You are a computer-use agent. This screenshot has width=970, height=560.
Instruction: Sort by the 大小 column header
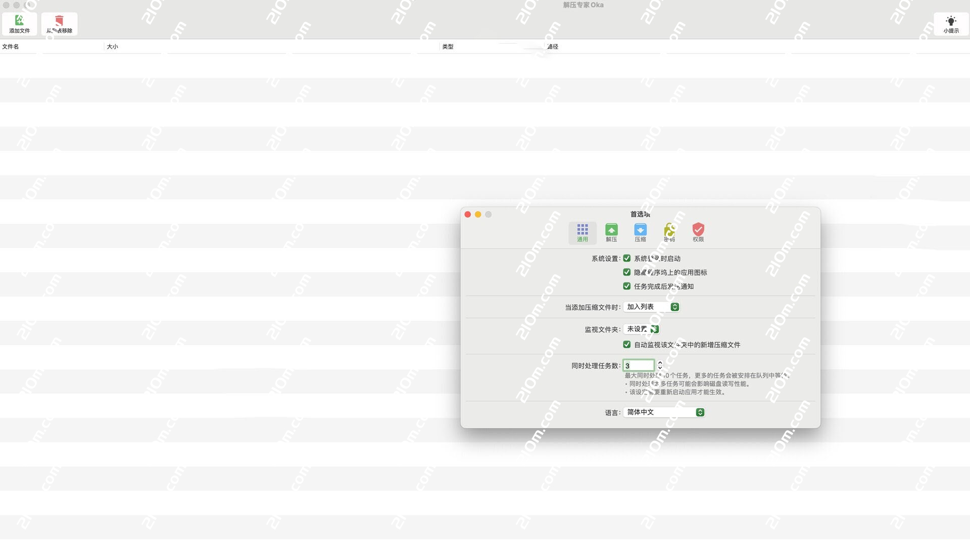[112, 46]
